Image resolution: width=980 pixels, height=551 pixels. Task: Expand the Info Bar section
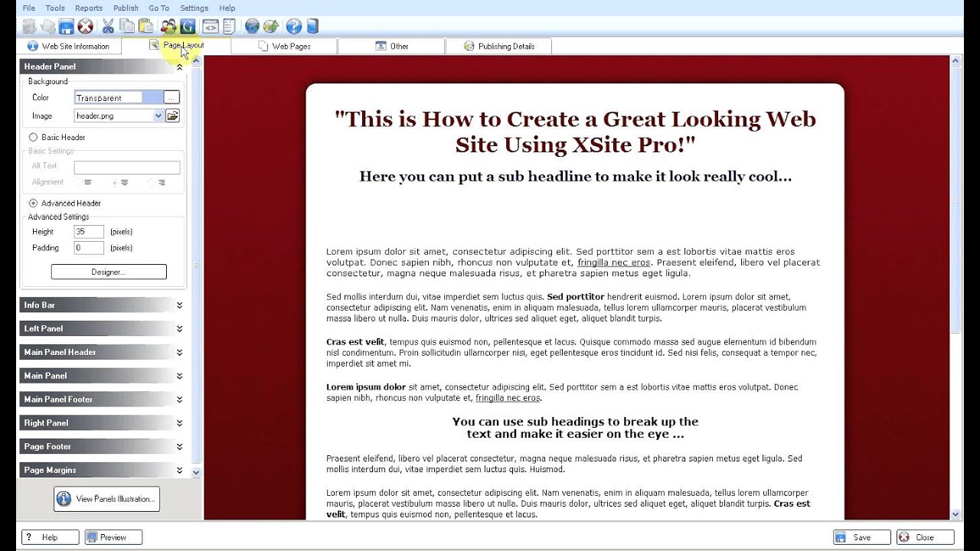pyautogui.click(x=179, y=305)
